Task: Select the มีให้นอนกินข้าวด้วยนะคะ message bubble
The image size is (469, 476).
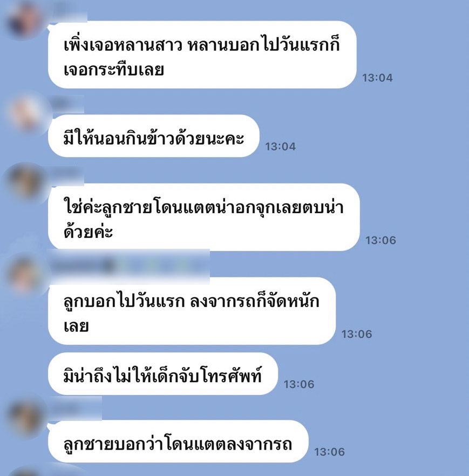Action: 153,136
